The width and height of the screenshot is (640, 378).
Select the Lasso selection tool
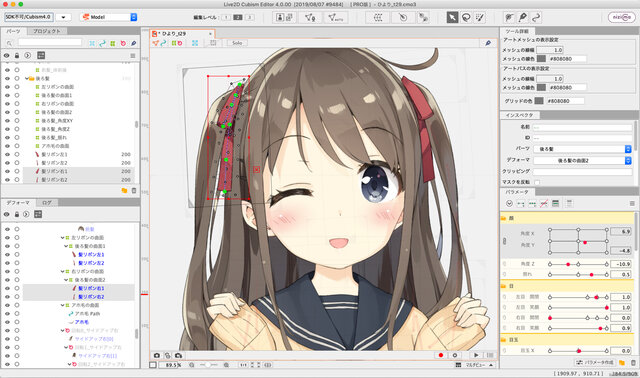[466, 17]
